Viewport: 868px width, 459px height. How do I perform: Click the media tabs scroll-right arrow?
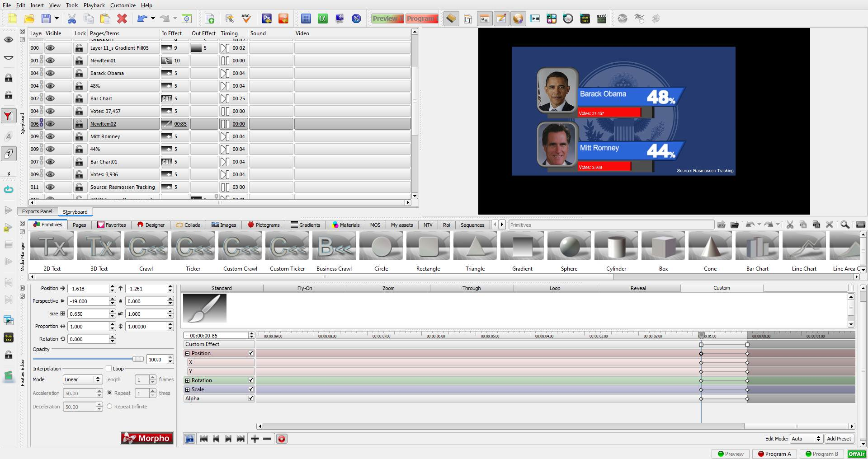tap(502, 225)
